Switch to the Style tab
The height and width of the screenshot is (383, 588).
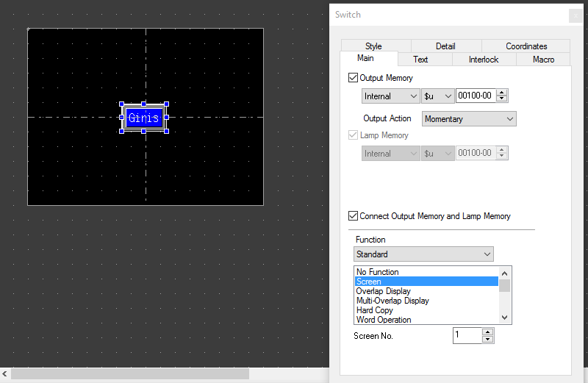pyautogui.click(x=373, y=46)
